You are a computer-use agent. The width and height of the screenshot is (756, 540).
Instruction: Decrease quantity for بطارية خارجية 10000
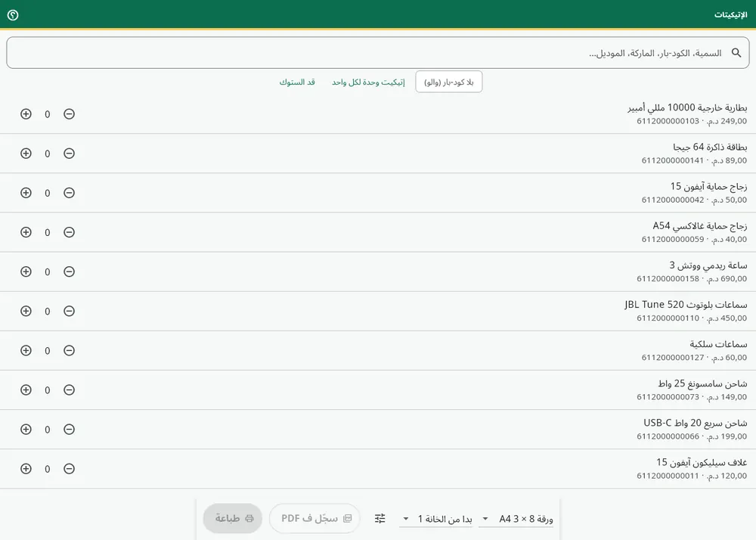69,113
